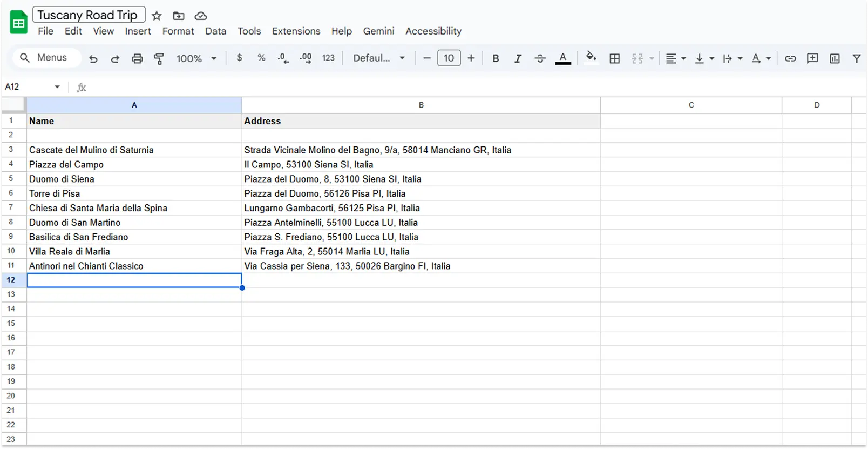The height and width of the screenshot is (449, 868).
Task: Open the Edit menu
Action: pyautogui.click(x=73, y=31)
